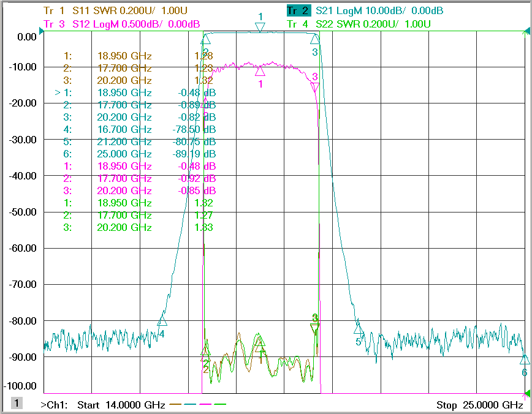This screenshot has width=532, height=414.
Task: Click the Start 14.0000 GHz value
Action: 121,405
